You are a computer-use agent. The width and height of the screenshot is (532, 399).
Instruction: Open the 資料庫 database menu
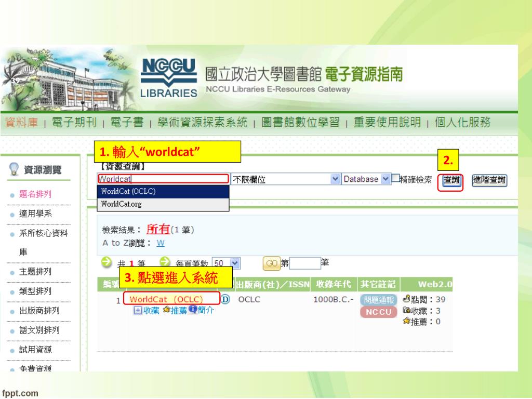coord(21,122)
